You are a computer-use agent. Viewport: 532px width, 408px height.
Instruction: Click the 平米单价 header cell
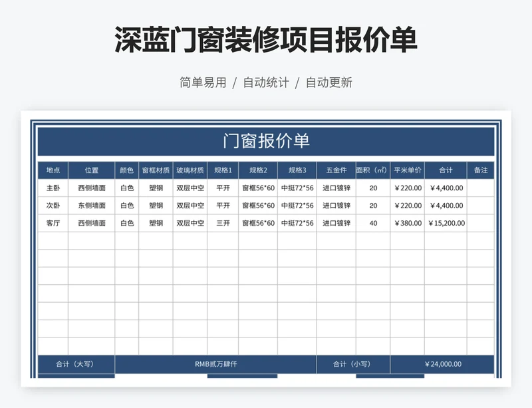(x=408, y=170)
